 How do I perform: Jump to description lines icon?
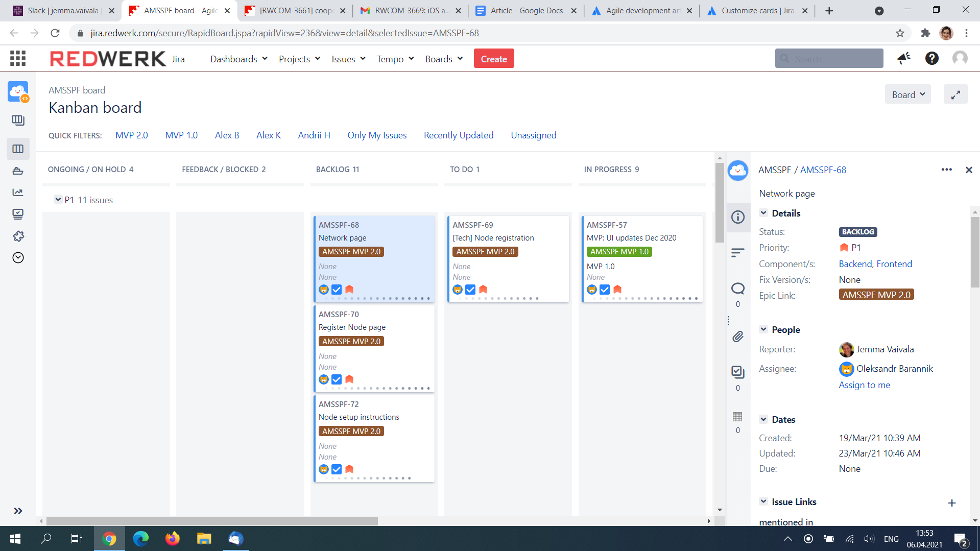coord(737,252)
